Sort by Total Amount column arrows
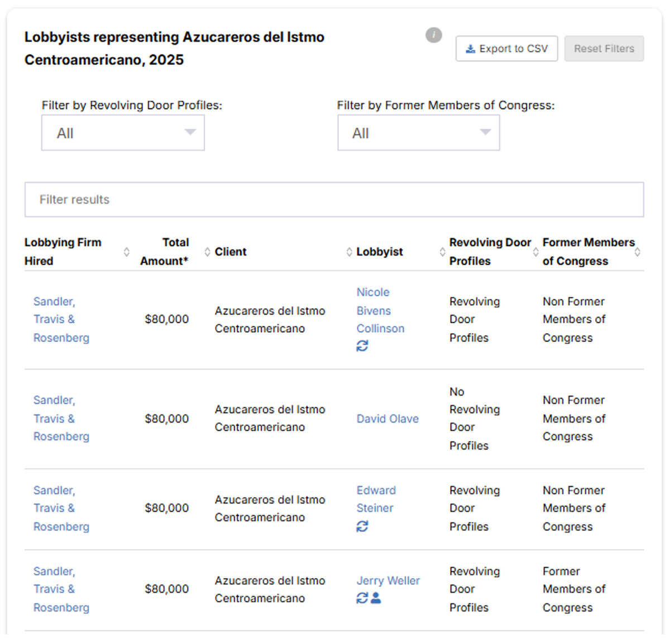This screenshot has height=644, width=670. pos(207,252)
